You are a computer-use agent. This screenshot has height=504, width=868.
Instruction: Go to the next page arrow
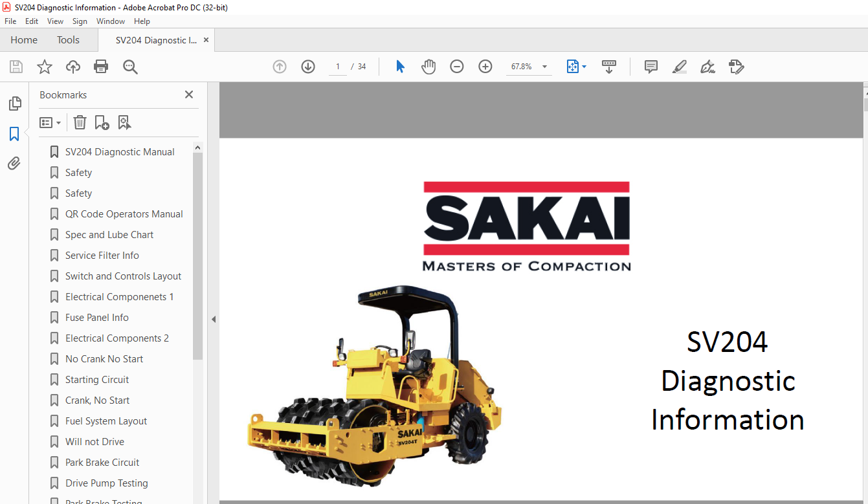click(x=308, y=67)
